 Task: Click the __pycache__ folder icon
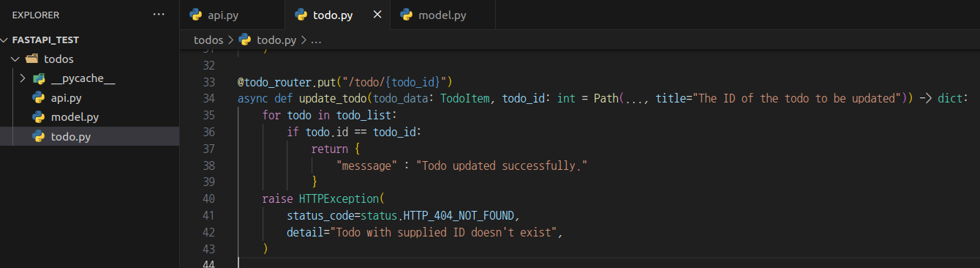click(39, 78)
